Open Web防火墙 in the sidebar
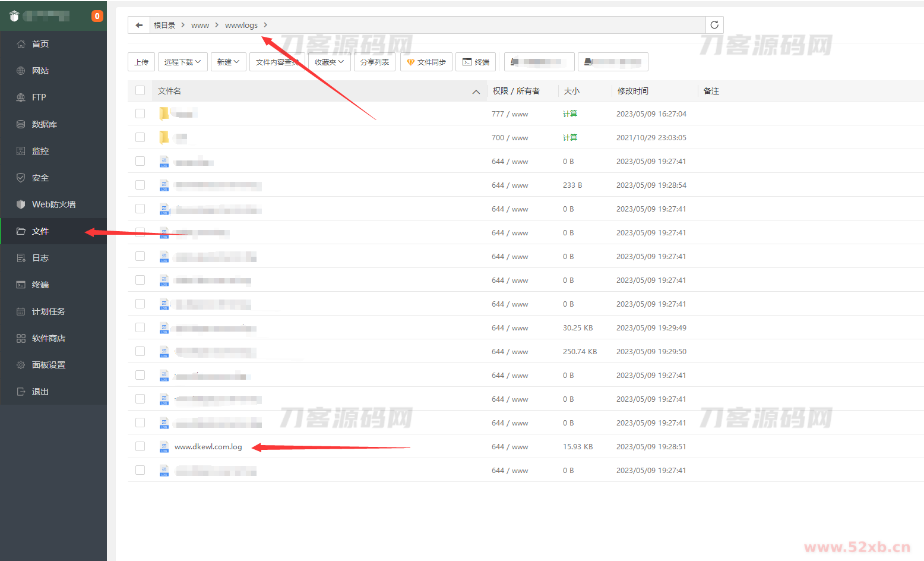This screenshot has height=561, width=924. tap(53, 204)
